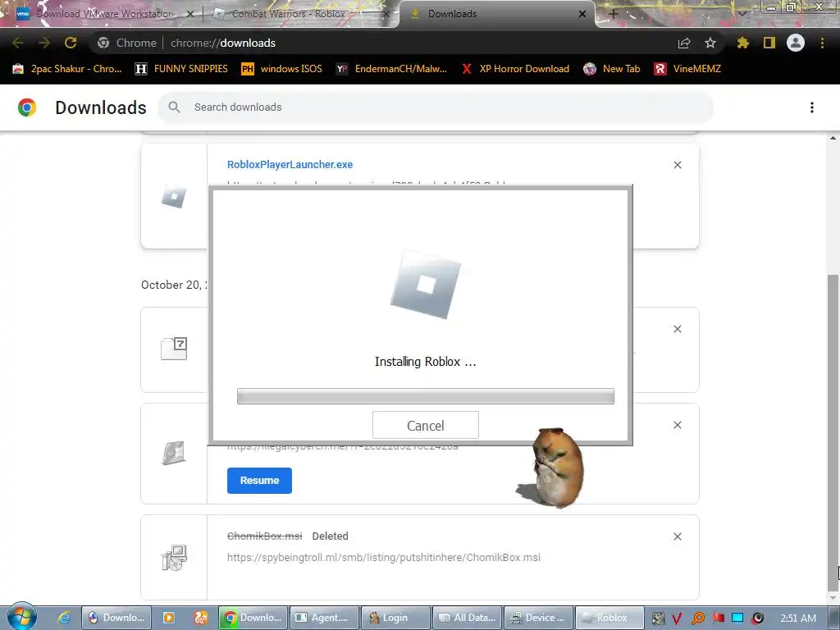The height and width of the screenshot is (630, 840).
Task: Reload the page
Action: point(71,43)
